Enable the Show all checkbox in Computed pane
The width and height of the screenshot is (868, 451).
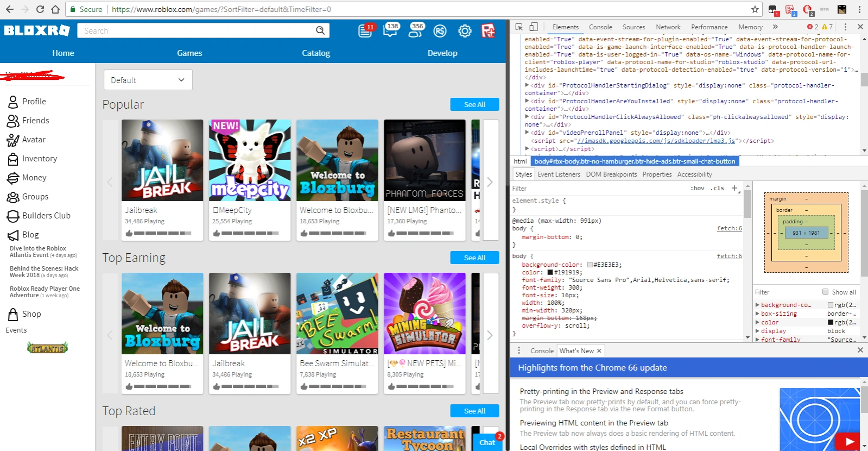826,292
